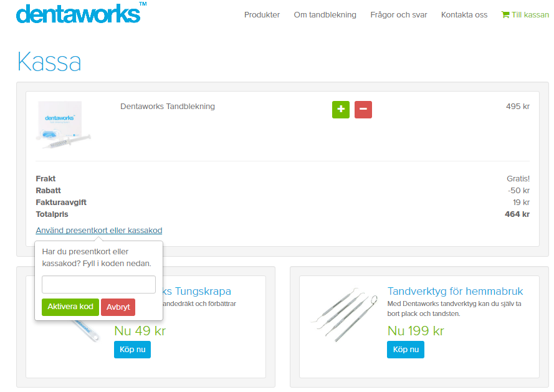Open the Produkter menu item
The height and width of the screenshot is (392, 554).
click(262, 15)
